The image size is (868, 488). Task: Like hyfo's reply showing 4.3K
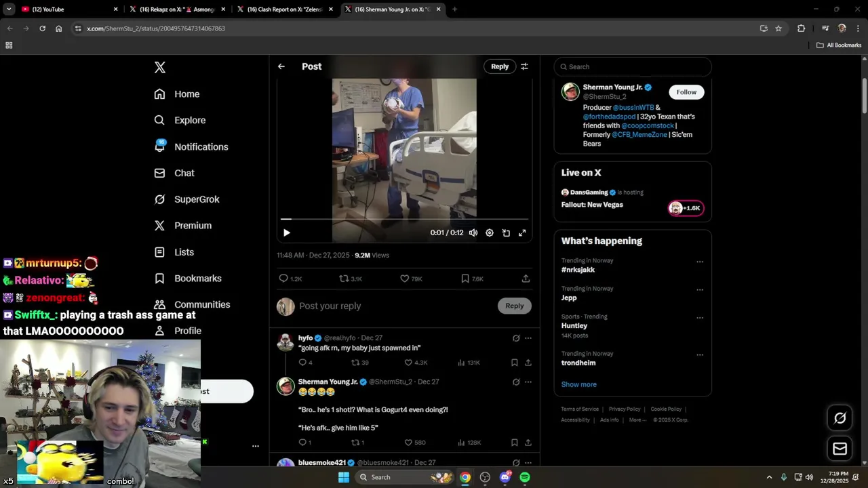[416, 363]
